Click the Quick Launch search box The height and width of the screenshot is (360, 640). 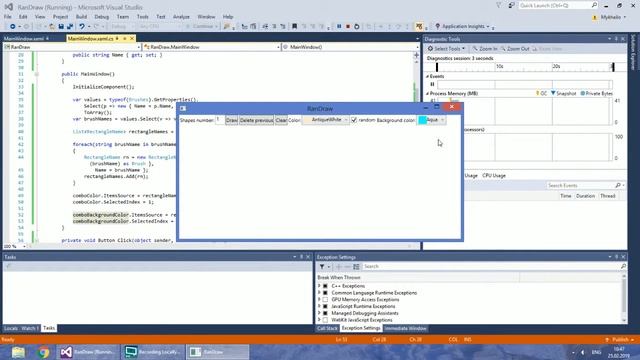pos(558,5)
